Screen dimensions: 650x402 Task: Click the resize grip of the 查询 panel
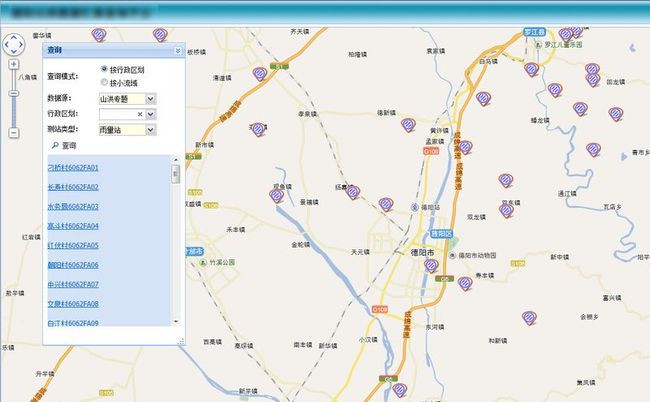click(181, 341)
